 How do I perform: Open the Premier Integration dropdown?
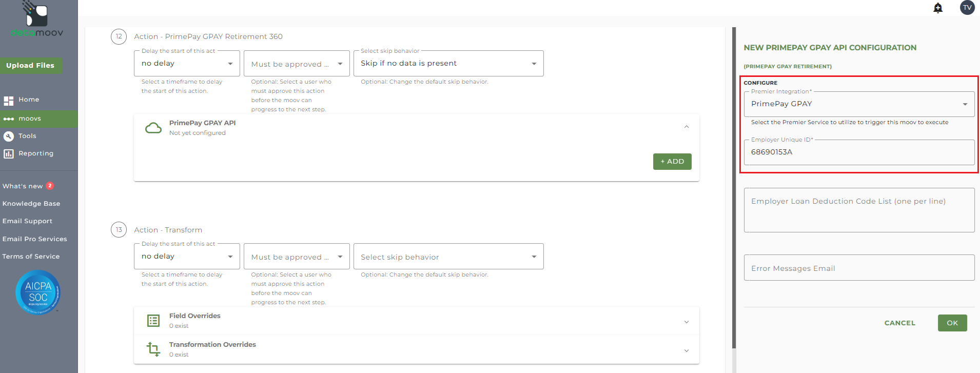coord(859,104)
